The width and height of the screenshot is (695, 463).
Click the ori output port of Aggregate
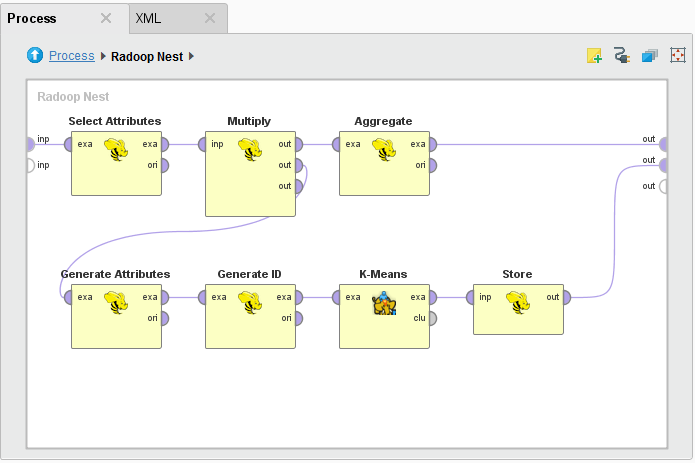433,166
